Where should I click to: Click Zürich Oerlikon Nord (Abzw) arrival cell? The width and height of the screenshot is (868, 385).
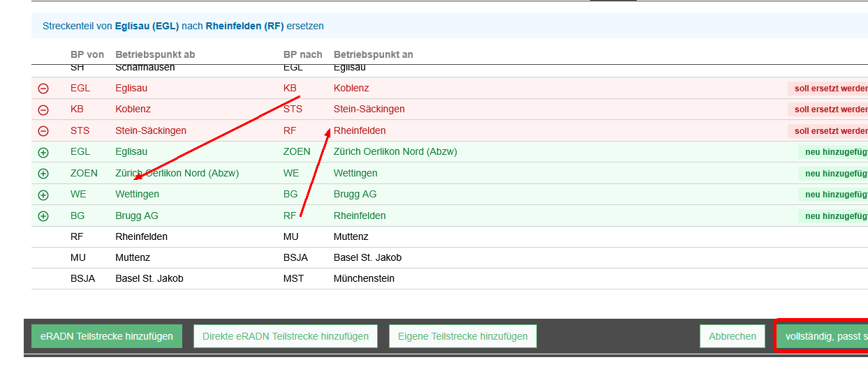point(395,152)
